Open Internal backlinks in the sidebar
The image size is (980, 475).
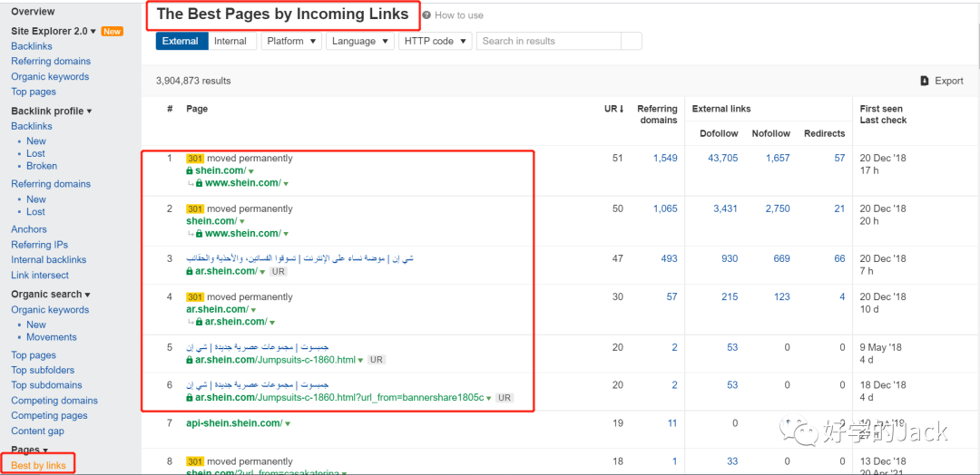[x=49, y=259]
